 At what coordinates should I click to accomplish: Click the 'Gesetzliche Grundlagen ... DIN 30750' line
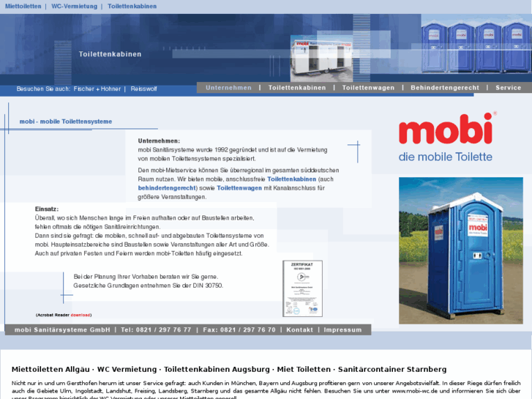[x=149, y=286]
